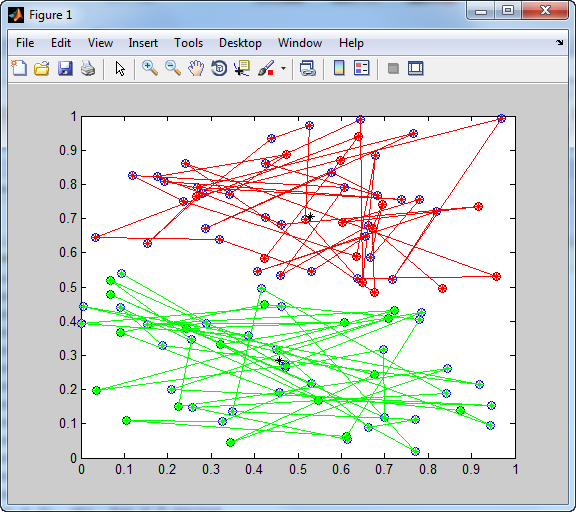Select the Edit Plot arrow tool
576x512 pixels.
[120, 68]
